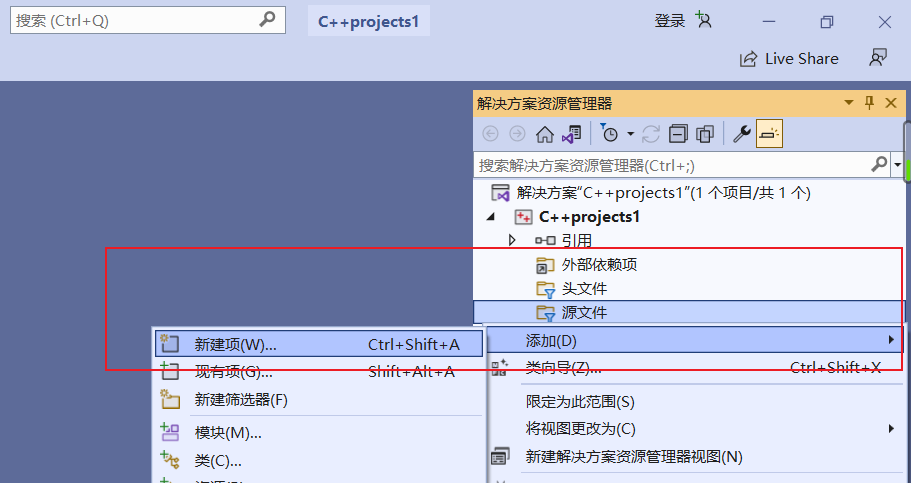Viewport: 911px width, 483px height.
Task: Open Live Share session
Action: [x=789, y=59]
